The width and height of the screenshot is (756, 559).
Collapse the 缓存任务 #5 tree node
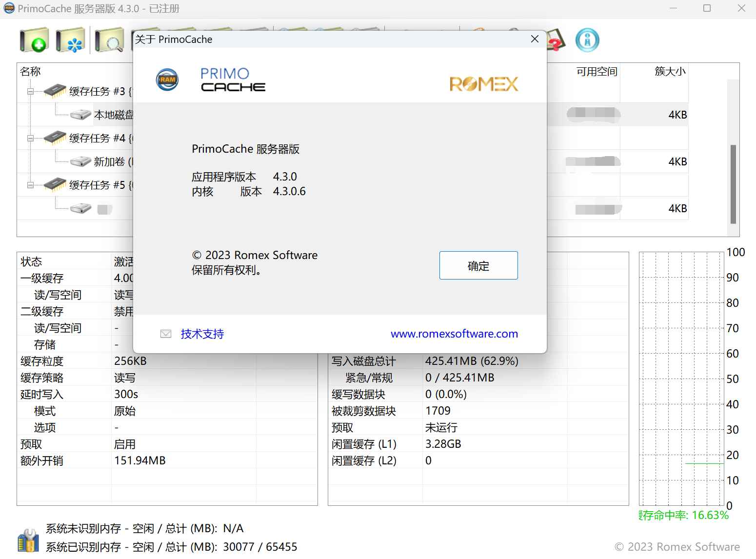pos(30,185)
